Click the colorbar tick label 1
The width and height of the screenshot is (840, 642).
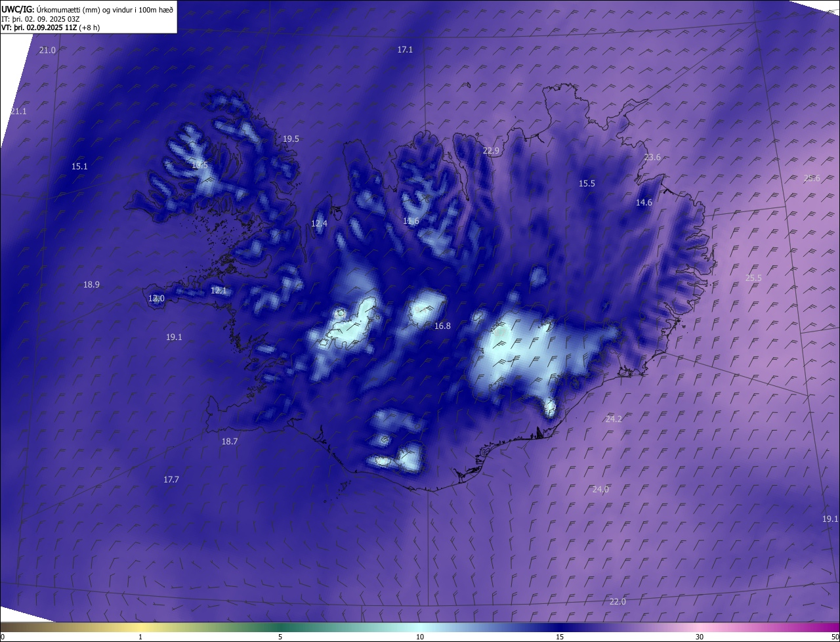(x=140, y=637)
